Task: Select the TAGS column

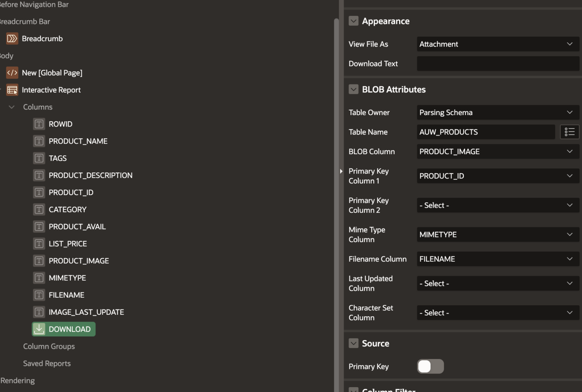Action: click(x=58, y=158)
